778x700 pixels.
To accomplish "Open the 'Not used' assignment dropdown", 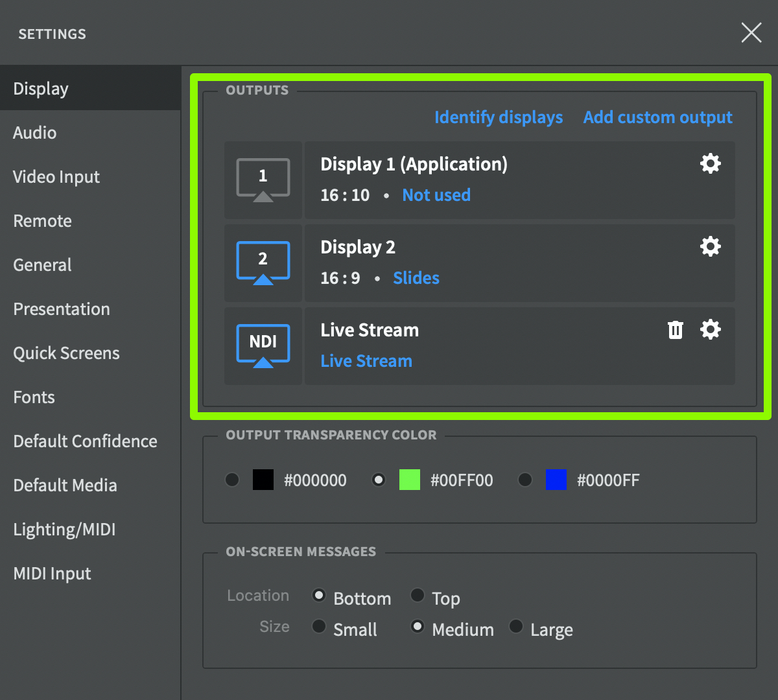I will tap(436, 195).
